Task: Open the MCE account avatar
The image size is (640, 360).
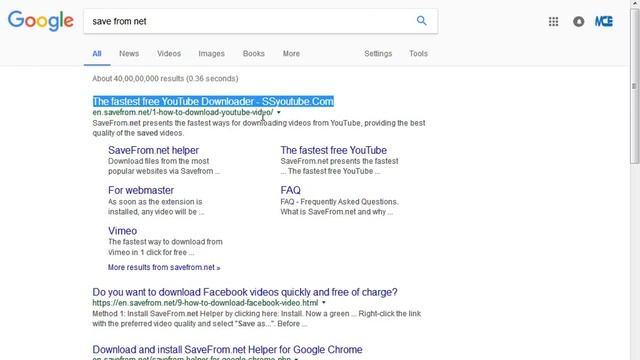Action: (604, 21)
